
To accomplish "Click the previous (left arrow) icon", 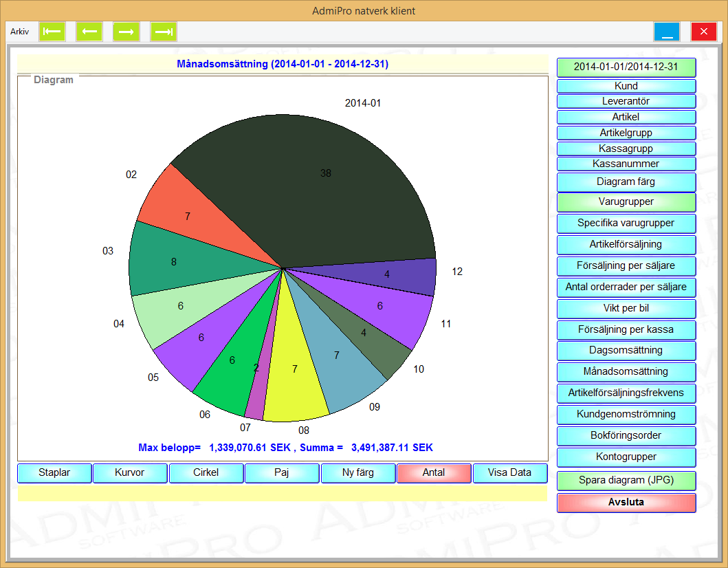I will [89, 32].
